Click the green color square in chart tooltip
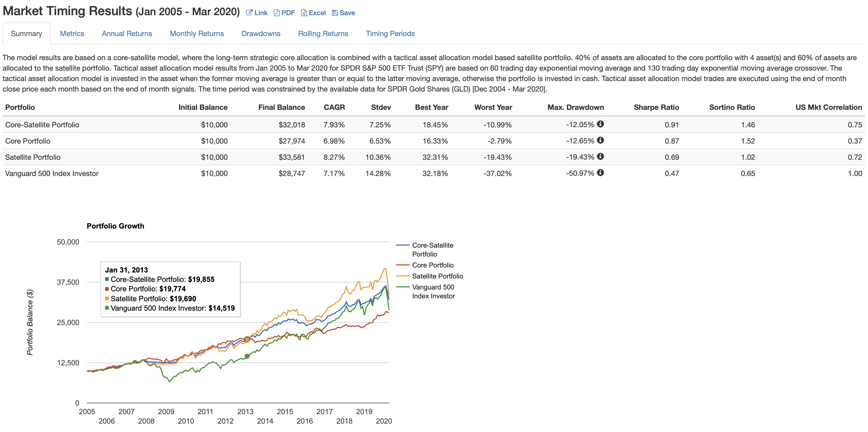Image resolution: width=868 pixels, height=432 pixels. 107,308
